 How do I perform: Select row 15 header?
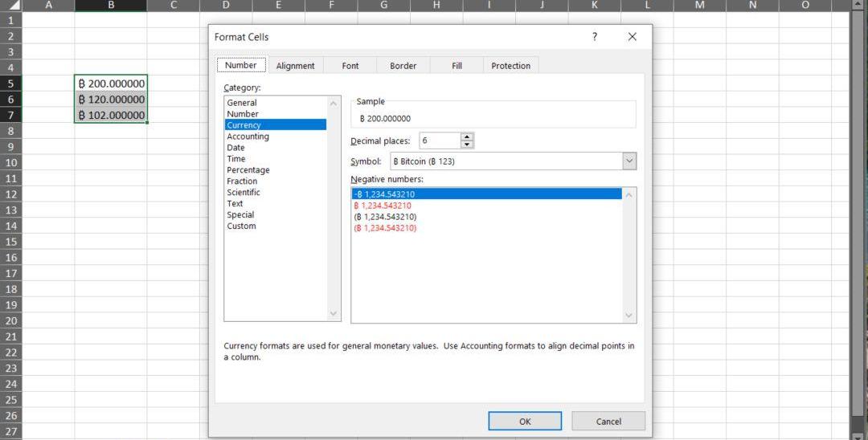tap(11, 242)
